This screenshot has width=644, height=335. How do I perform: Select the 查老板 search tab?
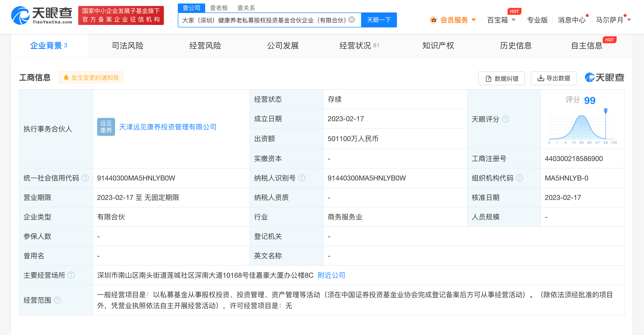tap(219, 8)
